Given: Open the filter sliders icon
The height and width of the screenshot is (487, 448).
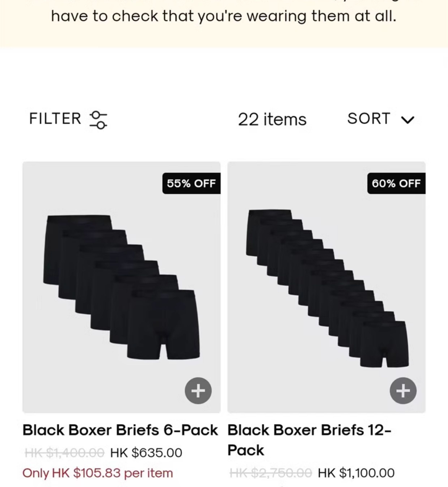Looking at the screenshot, I should [98, 120].
